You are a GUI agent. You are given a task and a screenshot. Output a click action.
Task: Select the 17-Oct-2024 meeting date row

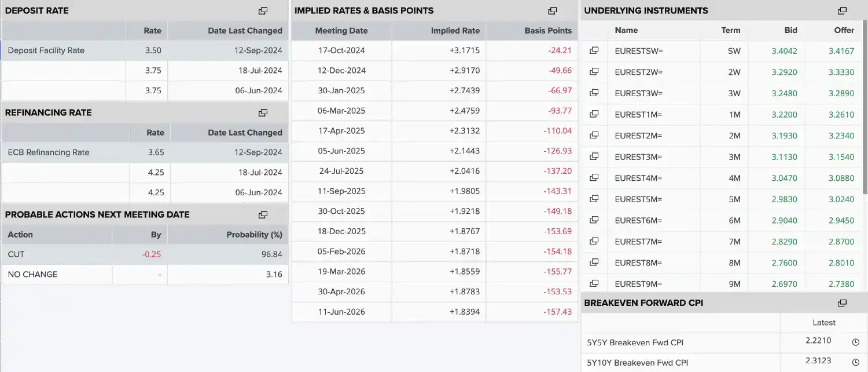[434, 50]
